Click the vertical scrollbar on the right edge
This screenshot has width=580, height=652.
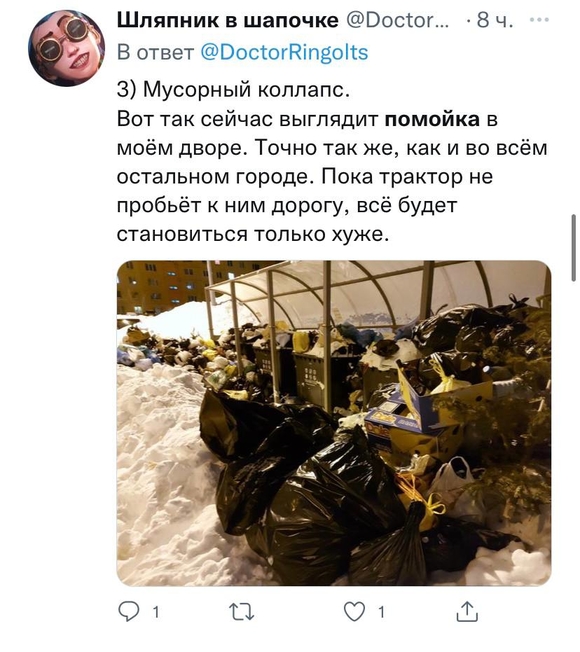(x=574, y=248)
